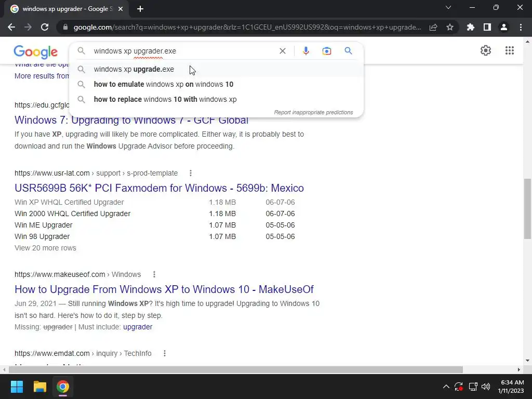The image size is (532, 399).
Task: Open Google quick settings gear
Action: point(486,50)
